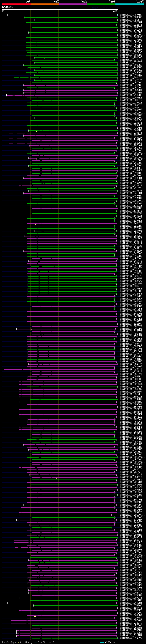This screenshot has width=146, height=644.
Task: Select the UniRef100_B4ITH0 entry
Action: click(131, 316)
